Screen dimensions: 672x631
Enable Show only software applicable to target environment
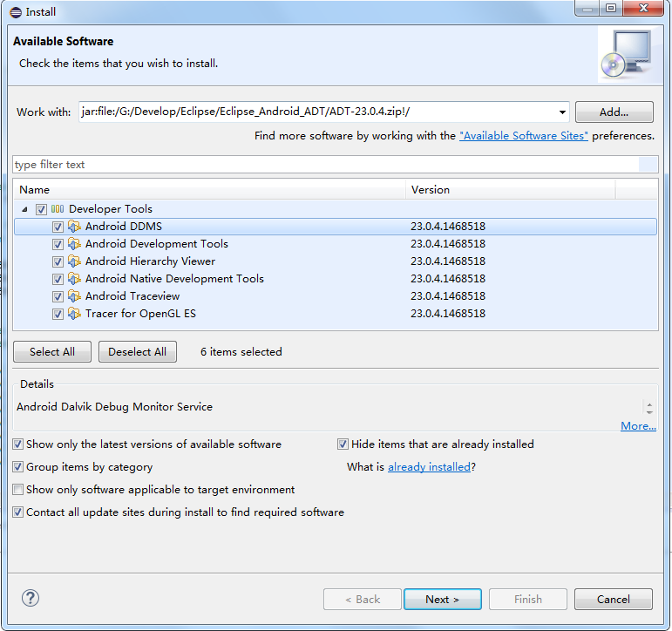pyautogui.click(x=18, y=490)
